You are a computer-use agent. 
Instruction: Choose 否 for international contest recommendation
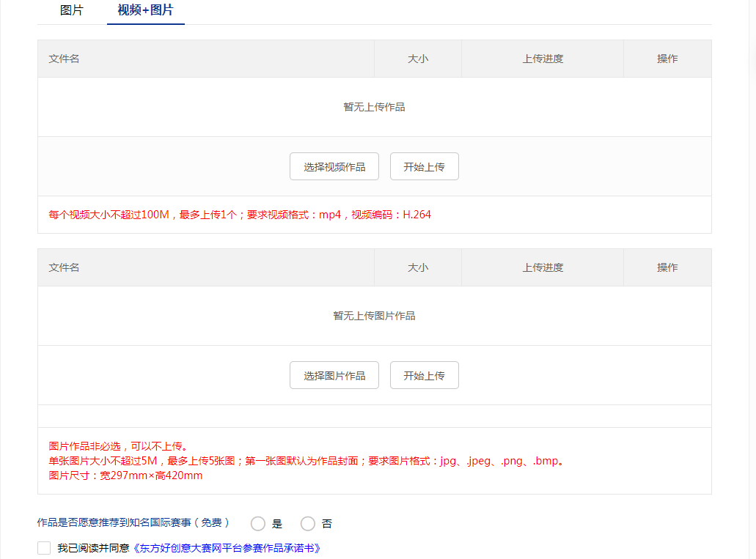pyautogui.click(x=308, y=524)
